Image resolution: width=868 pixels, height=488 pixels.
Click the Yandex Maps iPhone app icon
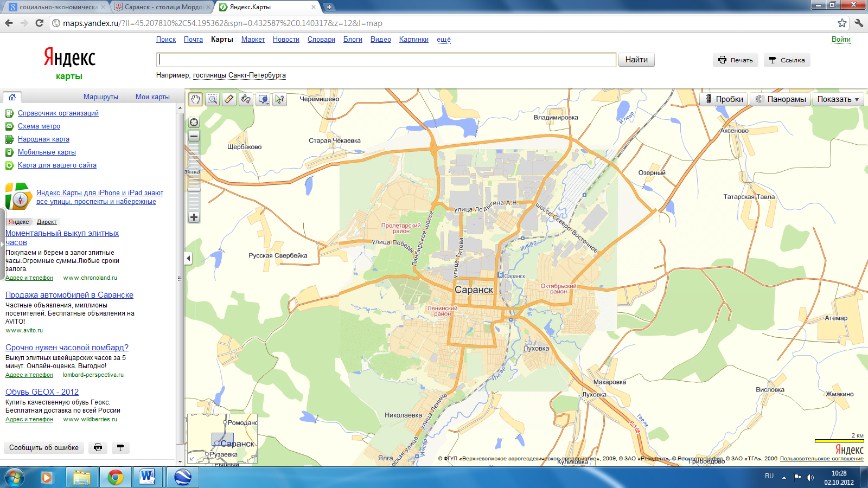pos(18,196)
